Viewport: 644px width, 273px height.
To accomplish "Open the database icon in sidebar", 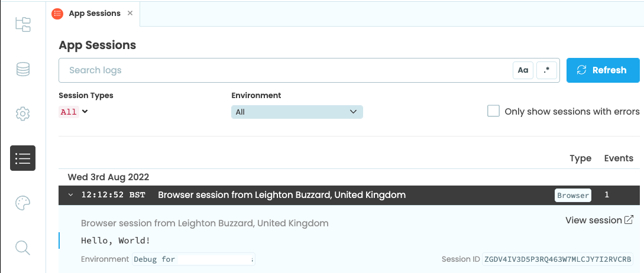I will [22, 70].
